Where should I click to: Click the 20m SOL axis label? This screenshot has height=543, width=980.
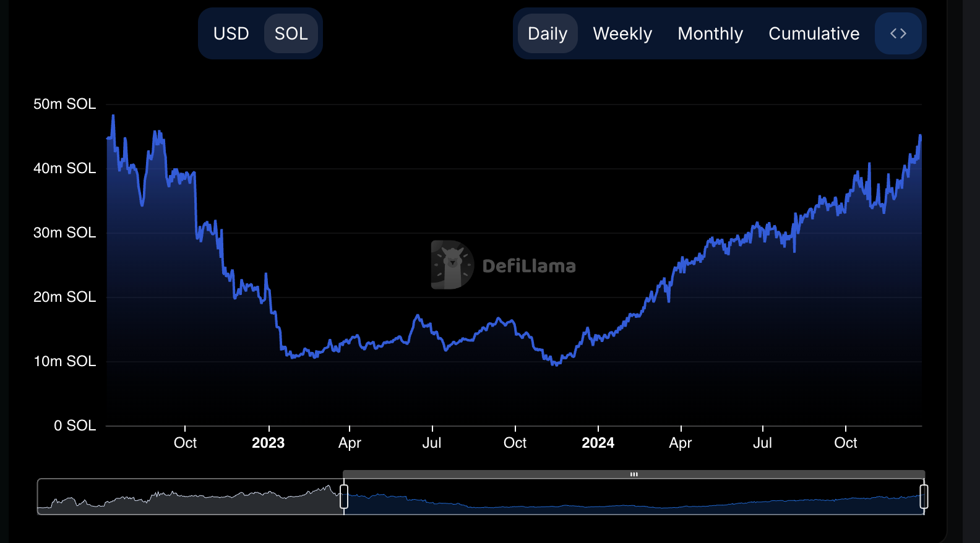65,297
